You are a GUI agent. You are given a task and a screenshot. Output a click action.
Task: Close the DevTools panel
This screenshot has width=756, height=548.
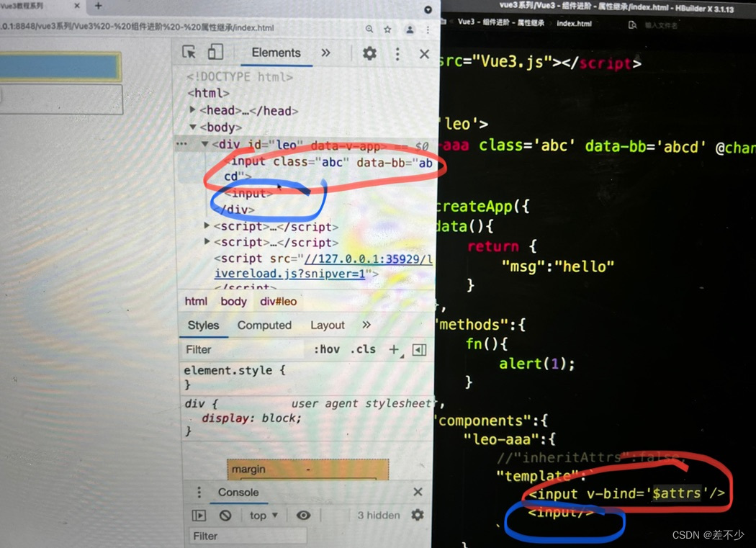click(424, 54)
